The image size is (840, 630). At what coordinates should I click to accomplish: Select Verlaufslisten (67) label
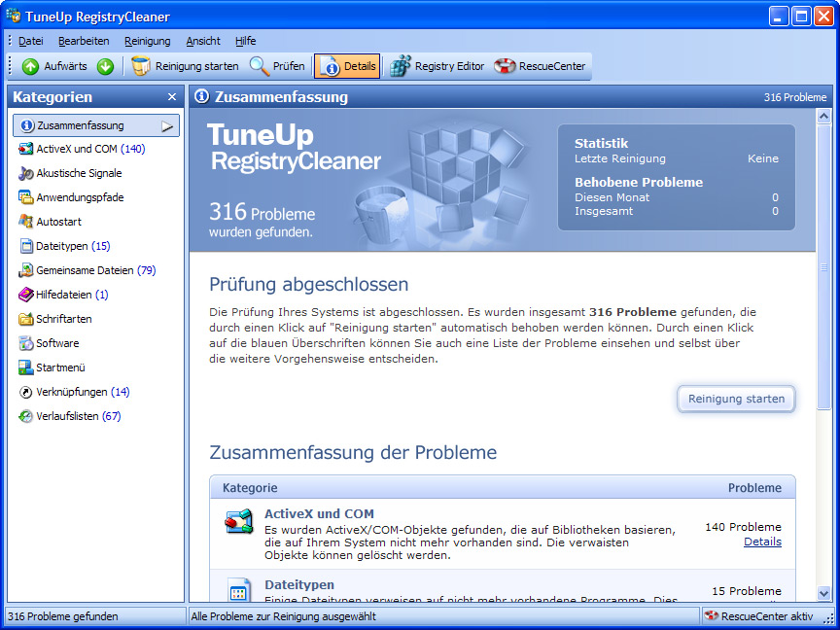coord(78,416)
